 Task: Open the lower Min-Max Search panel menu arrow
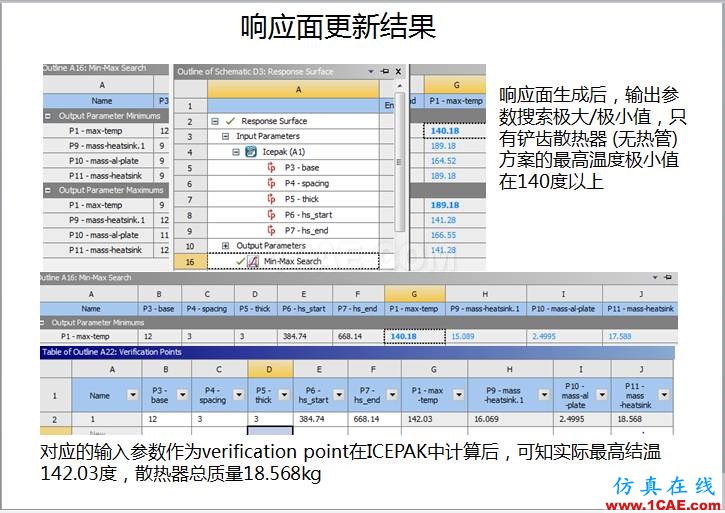coord(655,277)
